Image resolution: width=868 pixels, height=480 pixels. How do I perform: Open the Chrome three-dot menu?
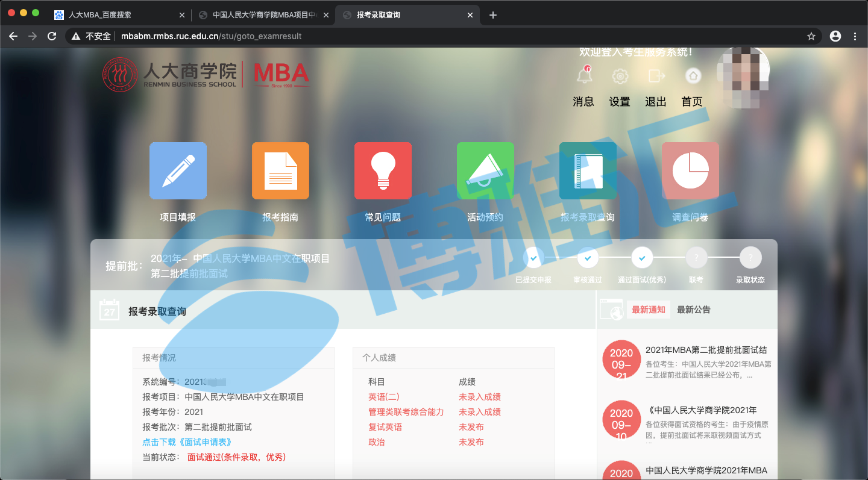(855, 36)
